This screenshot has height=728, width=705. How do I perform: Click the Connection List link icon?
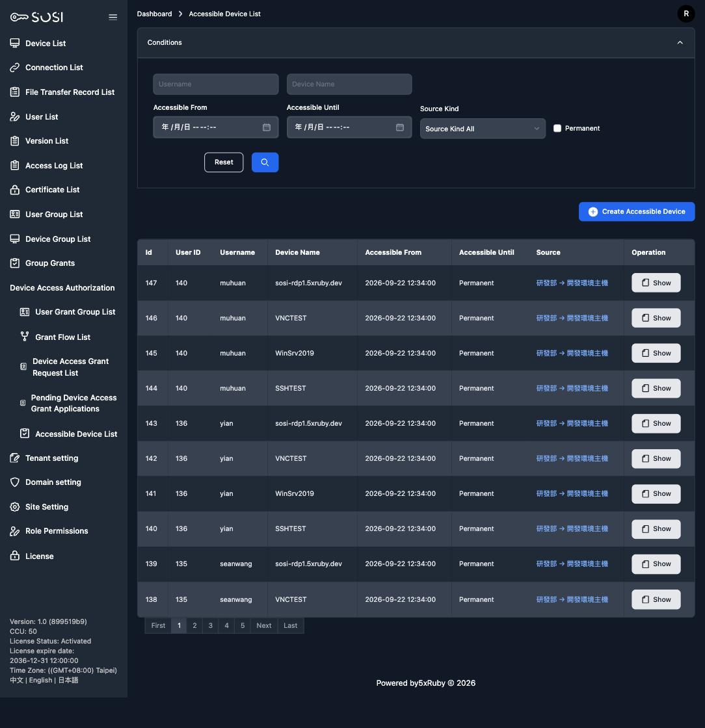coord(15,68)
